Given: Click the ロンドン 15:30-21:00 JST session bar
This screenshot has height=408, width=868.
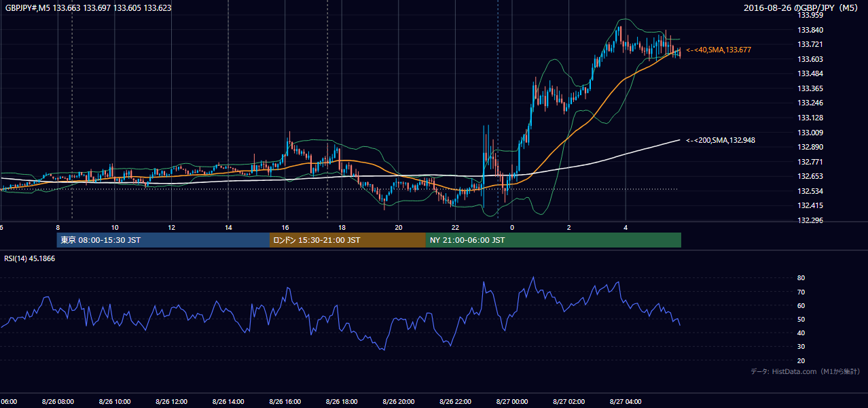Looking at the screenshot, I should pyautogui.click(x=348, y=240).
